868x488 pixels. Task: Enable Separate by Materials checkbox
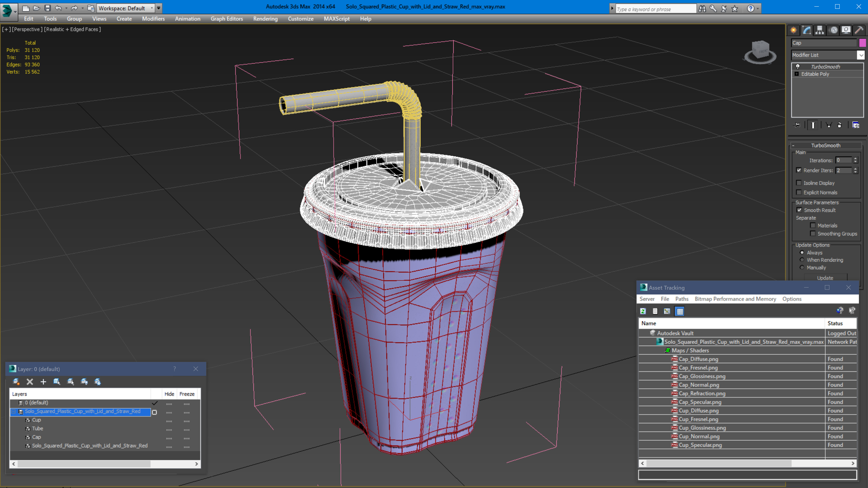pos(813,225)
